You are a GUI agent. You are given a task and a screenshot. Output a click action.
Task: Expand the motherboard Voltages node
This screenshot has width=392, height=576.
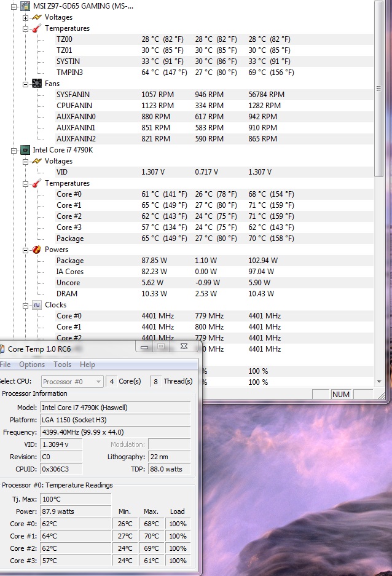pos(25,18)
